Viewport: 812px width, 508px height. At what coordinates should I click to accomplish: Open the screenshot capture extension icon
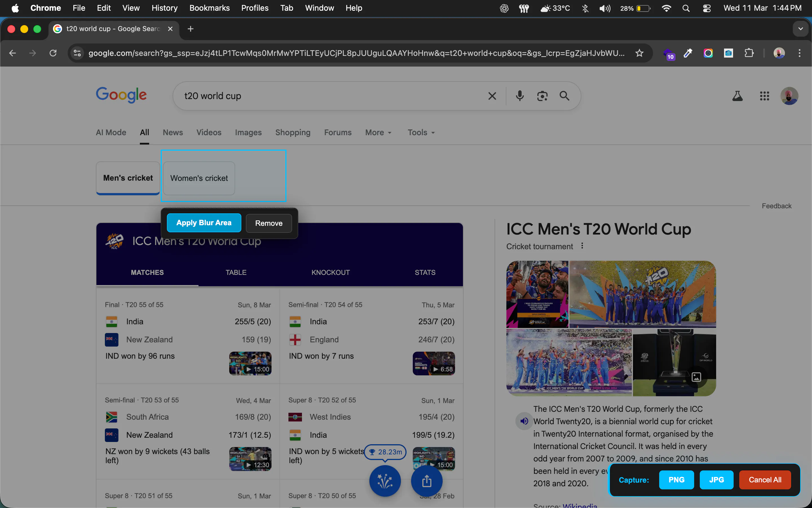tap(729, 53)
